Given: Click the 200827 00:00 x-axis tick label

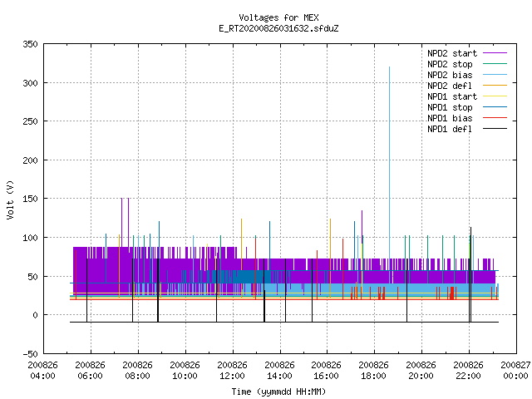Looking at the screenshot, I should click(515, 371).
